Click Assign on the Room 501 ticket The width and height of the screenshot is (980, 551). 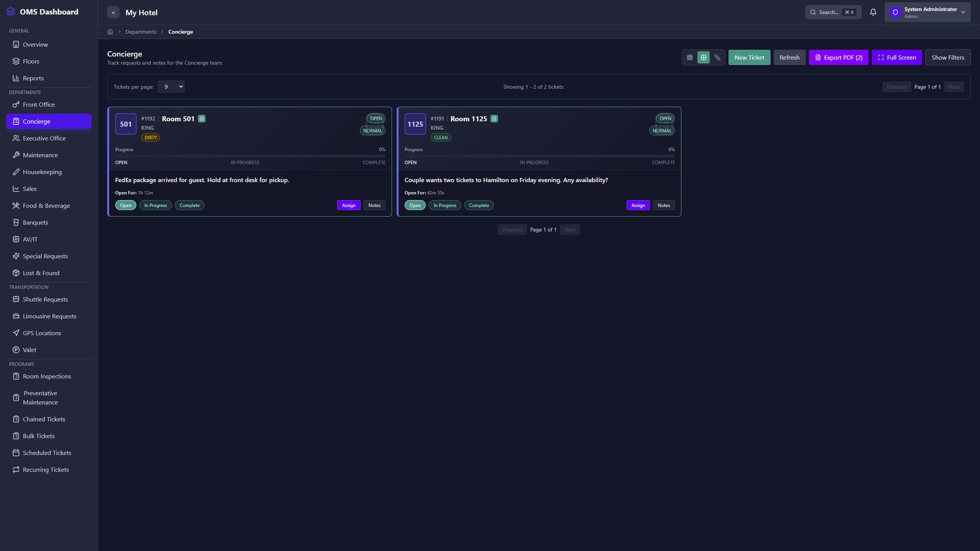(x=348, y=205)
